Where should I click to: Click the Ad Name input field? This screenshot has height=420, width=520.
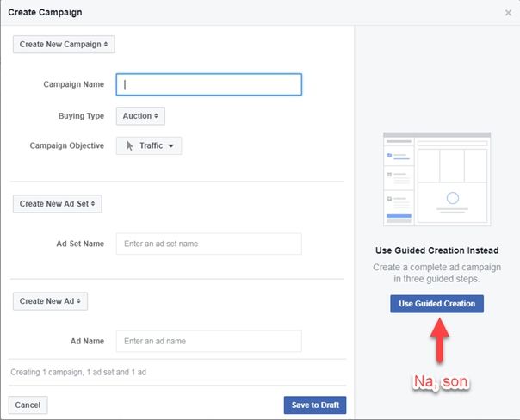[209, 341]
